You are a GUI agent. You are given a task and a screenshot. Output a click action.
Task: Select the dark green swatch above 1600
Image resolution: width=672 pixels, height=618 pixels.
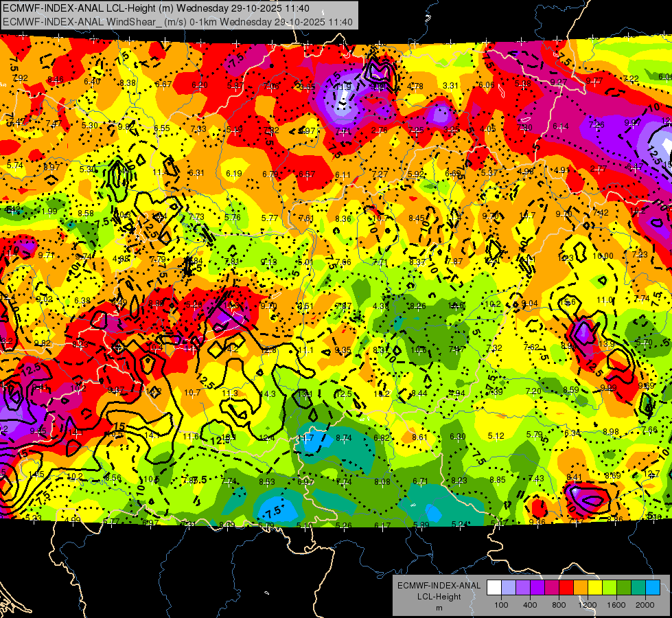[623, 588]
